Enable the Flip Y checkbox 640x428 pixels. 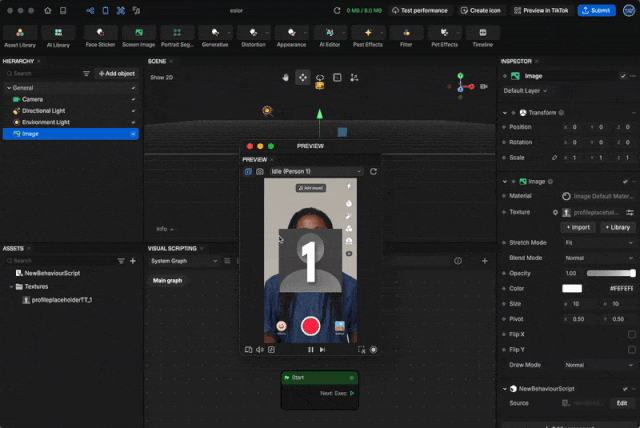coord(631,350)
